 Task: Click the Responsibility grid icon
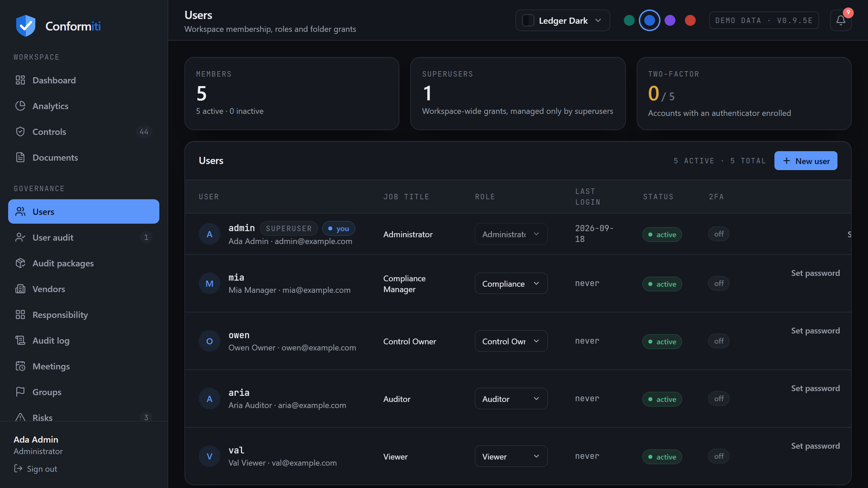pos(20,314)
